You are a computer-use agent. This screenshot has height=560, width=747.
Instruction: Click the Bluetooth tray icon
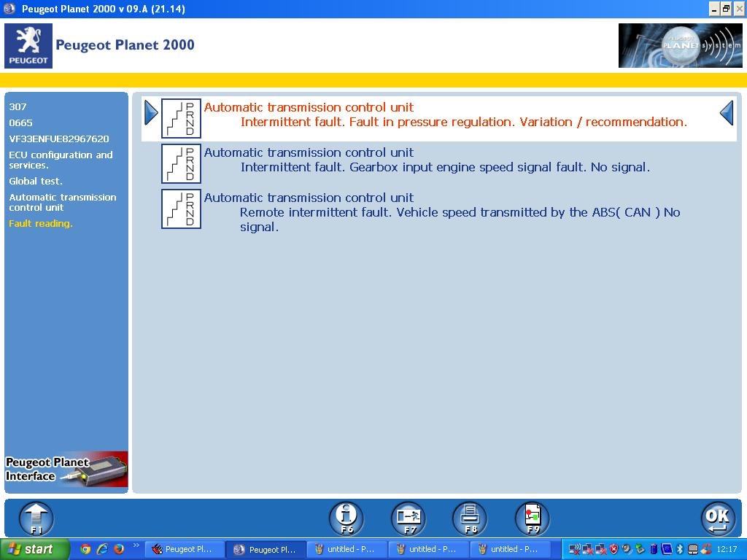coord(681,550)
